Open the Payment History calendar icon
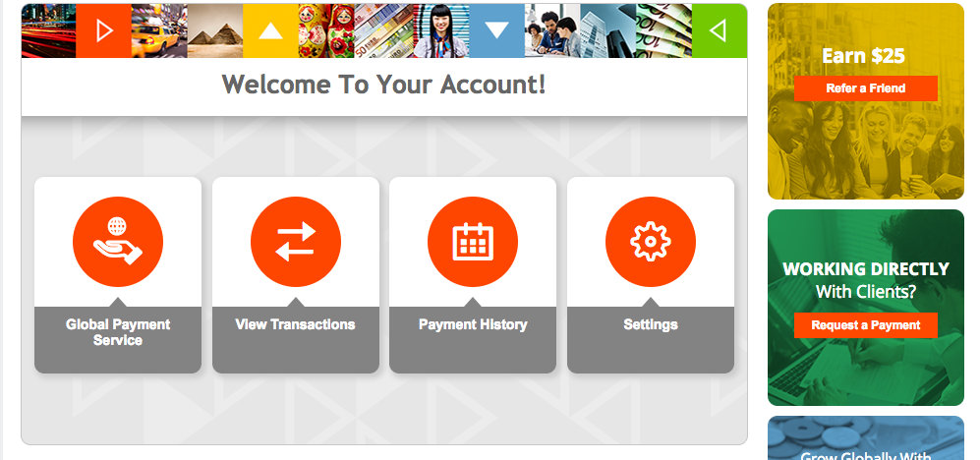Viewport: 980px width, 460px height. click(473, 242)
